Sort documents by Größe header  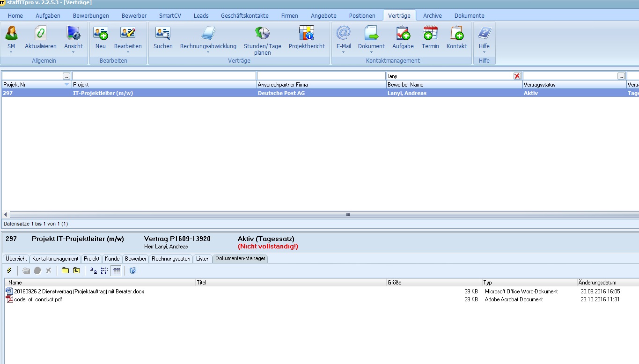tap(433, 283)
